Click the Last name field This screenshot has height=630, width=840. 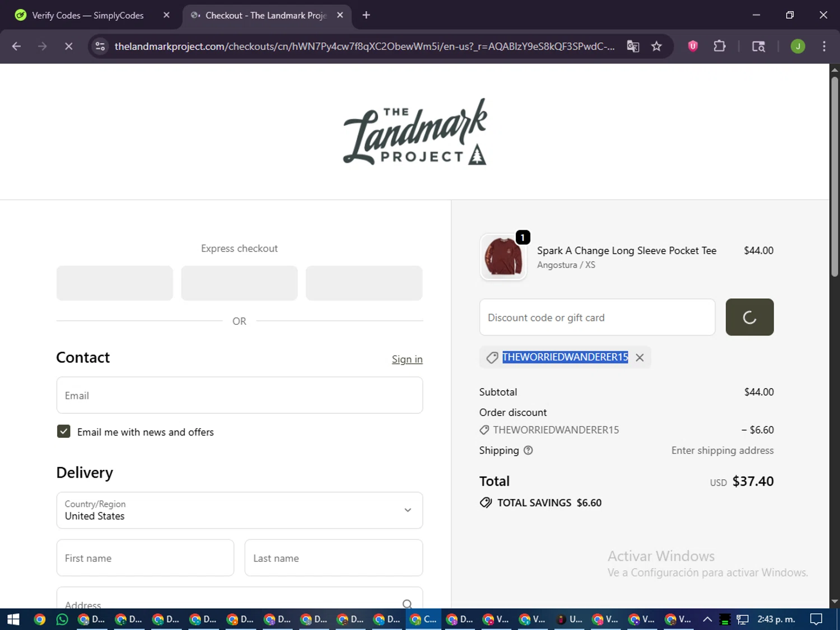[334, 558]
